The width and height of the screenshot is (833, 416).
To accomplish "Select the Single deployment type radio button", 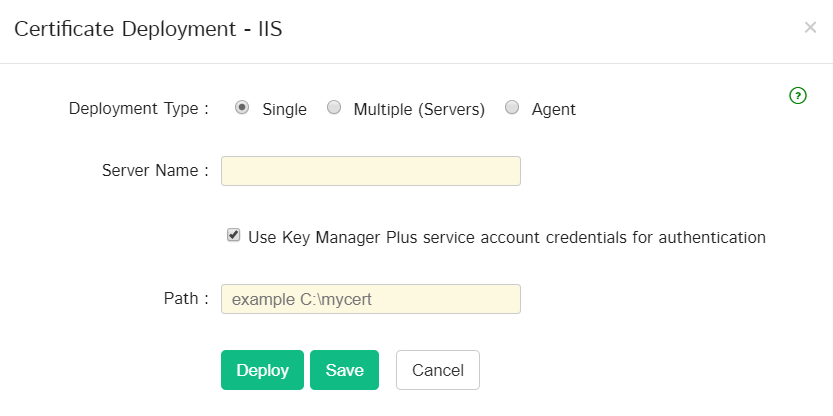I will pyautogui.click(x=242, y=108).
